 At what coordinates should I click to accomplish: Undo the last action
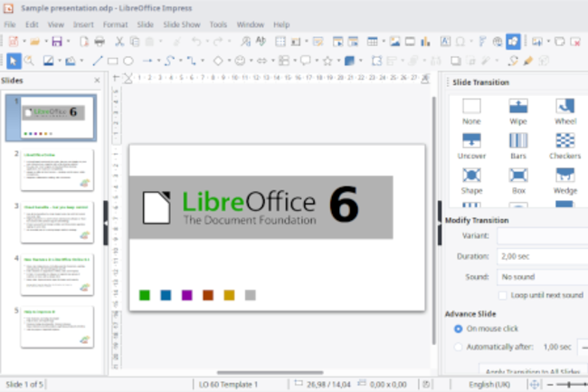[x=196, y=42]
